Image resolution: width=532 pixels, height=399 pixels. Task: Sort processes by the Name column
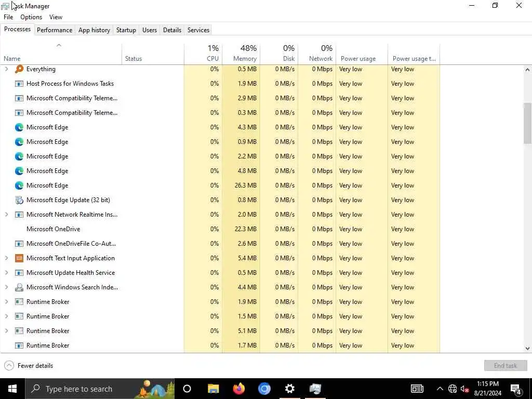[x=61, y=54]
